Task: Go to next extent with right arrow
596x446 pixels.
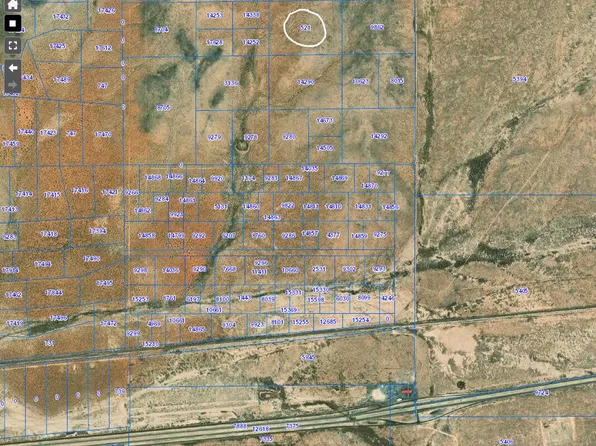Action: [x=13, y=84]
